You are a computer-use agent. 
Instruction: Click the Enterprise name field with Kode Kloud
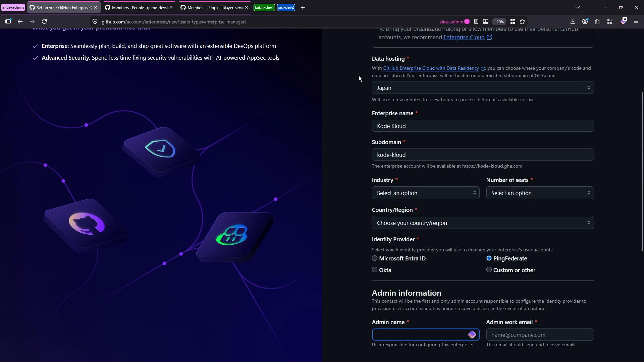(483, 126)
